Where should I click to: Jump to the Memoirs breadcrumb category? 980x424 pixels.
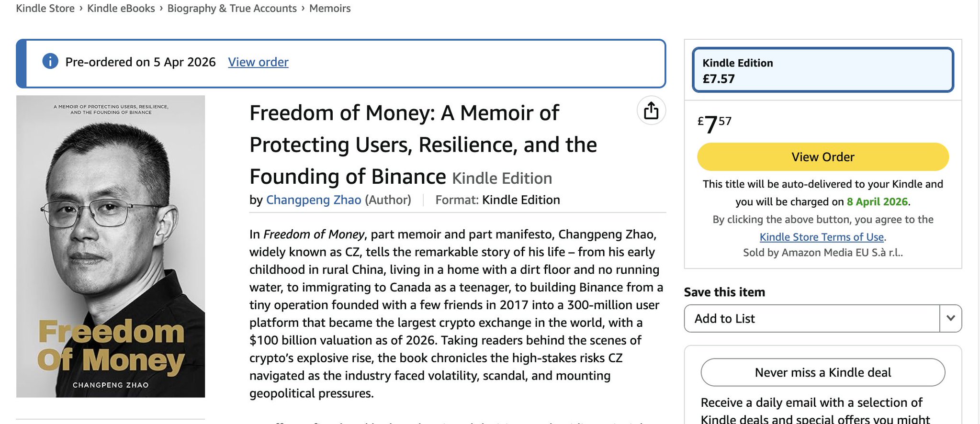coord(330,8)
